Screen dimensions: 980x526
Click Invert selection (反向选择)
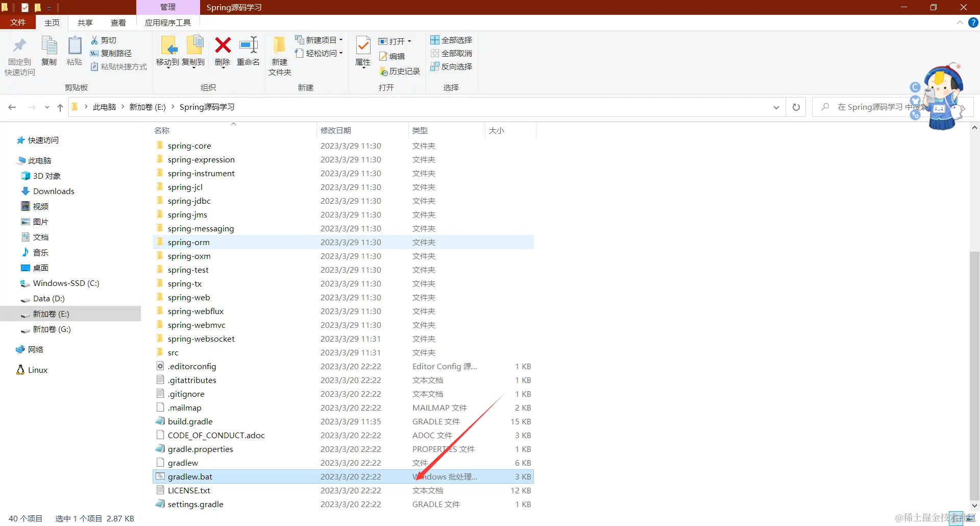tap(451, 66)
